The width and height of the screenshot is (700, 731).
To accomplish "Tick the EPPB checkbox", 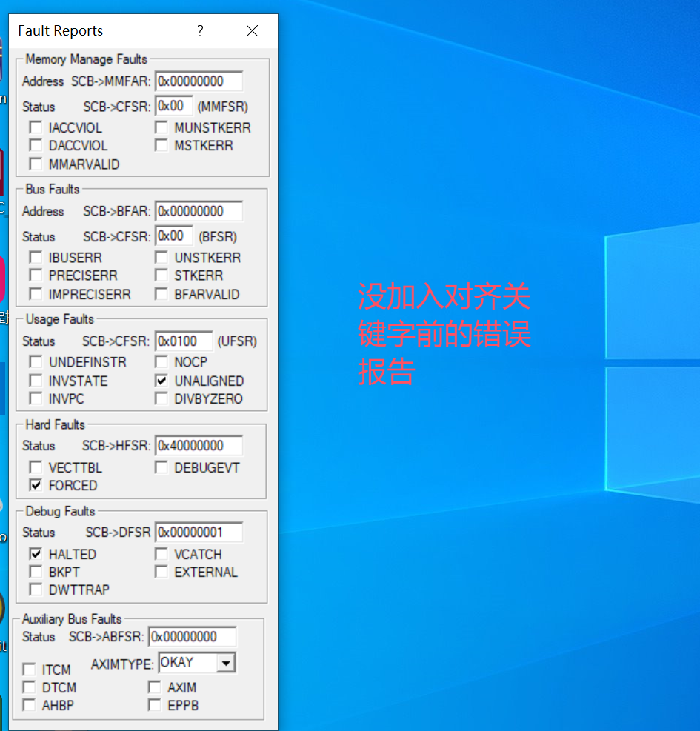I will pyautogui.click(x=155, y=705).
